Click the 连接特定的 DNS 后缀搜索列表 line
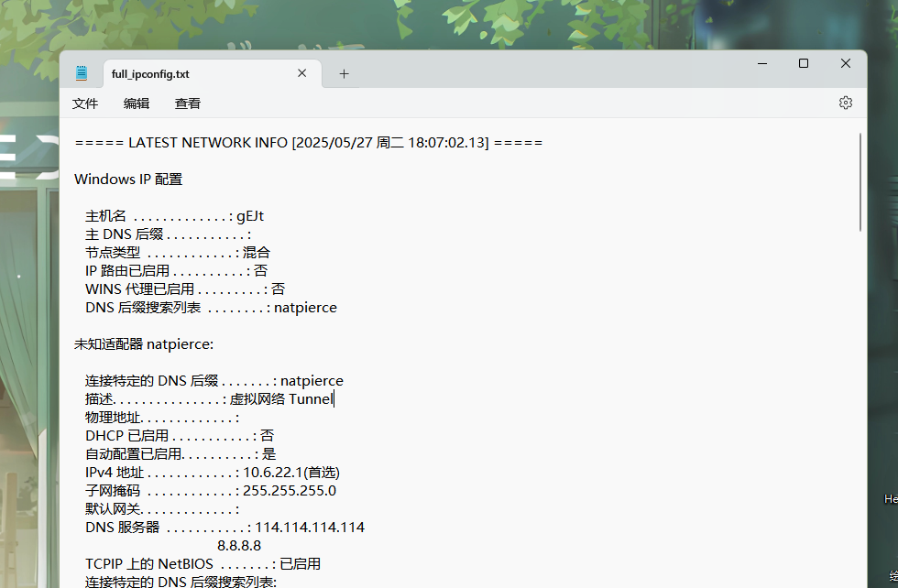 click(181, 582)
